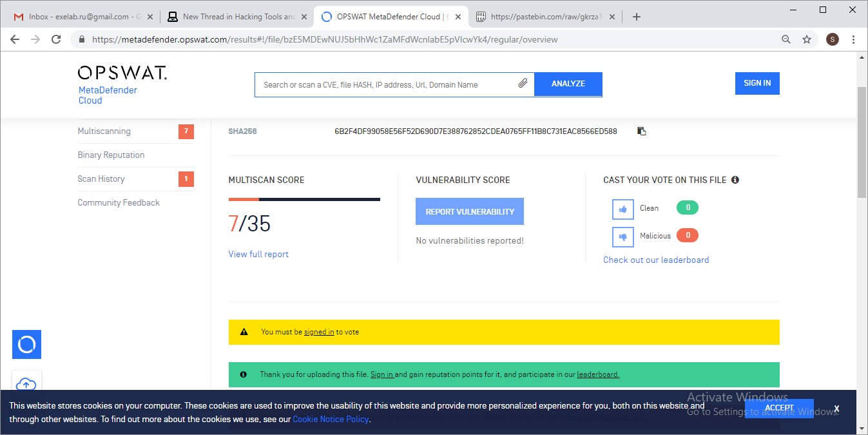Click the OPSWAT MetaDefender Cloud logo
This screenshot has width=868, height=435.
click(x=122, y=84)
